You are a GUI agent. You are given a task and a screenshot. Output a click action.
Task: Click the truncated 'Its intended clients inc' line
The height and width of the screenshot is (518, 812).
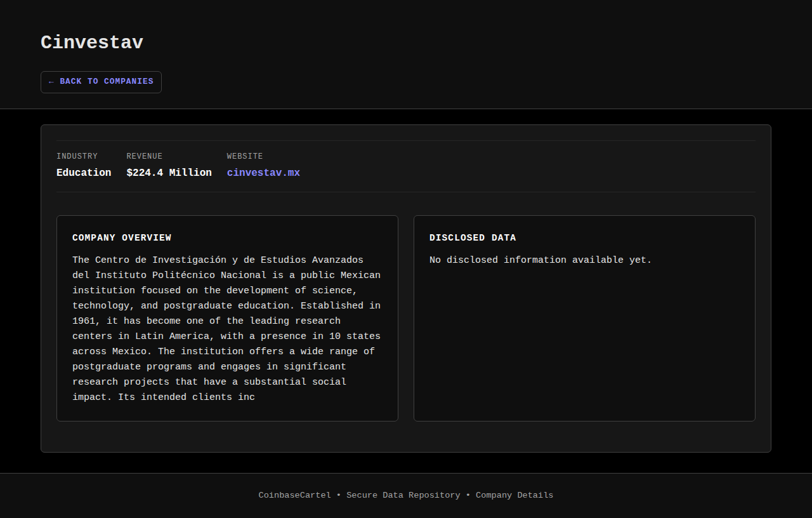click(163, 397)
